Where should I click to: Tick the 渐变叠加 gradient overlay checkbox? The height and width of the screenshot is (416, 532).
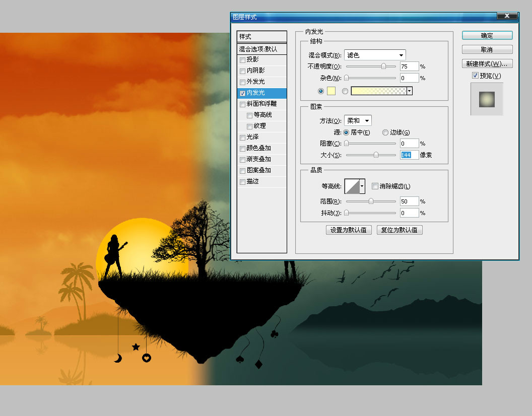243,160
